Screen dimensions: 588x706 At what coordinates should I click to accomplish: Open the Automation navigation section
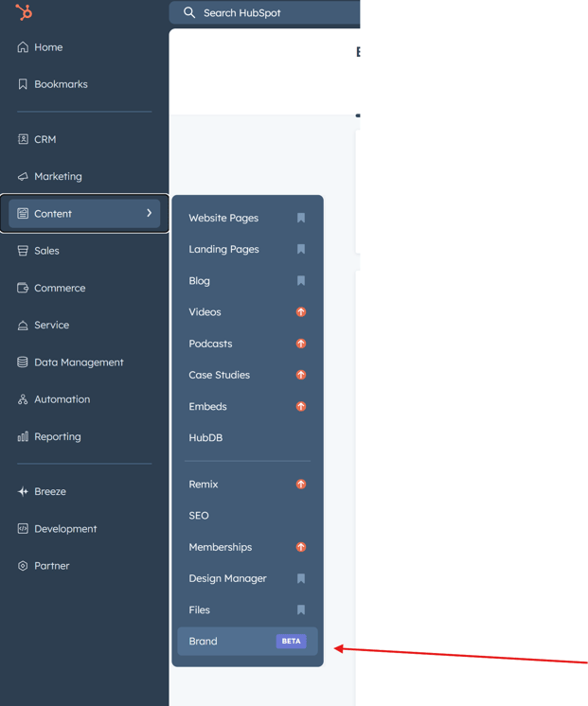pyautogui.click(x=62, y=399)
